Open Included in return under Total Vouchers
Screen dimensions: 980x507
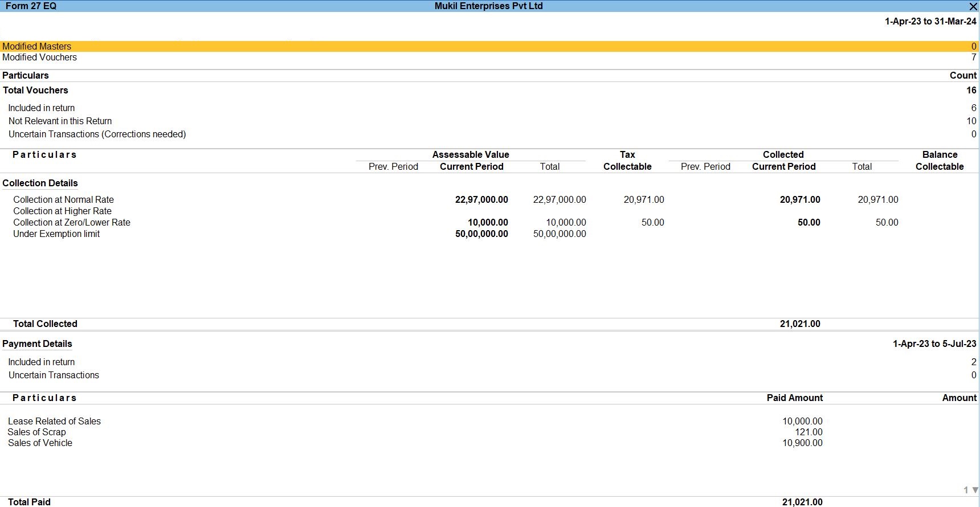[x=489, y=108]
